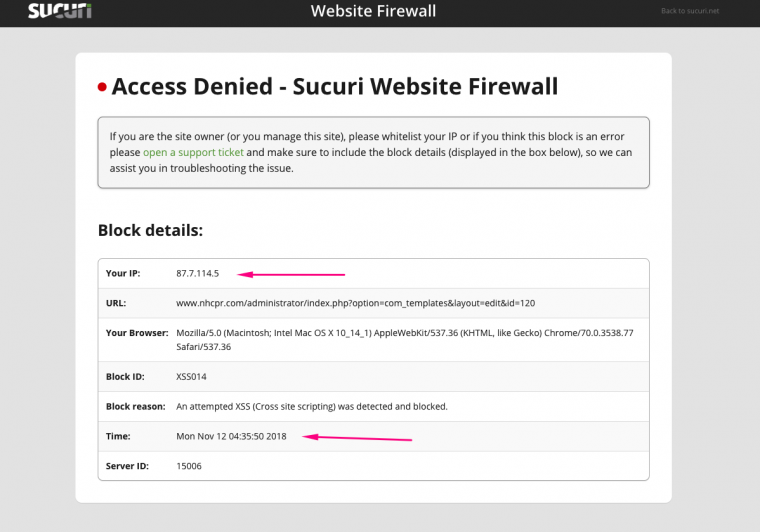Click the IP address 87.7.114.5
Viewport: 760px width, 532px height.
coord(197,273)
